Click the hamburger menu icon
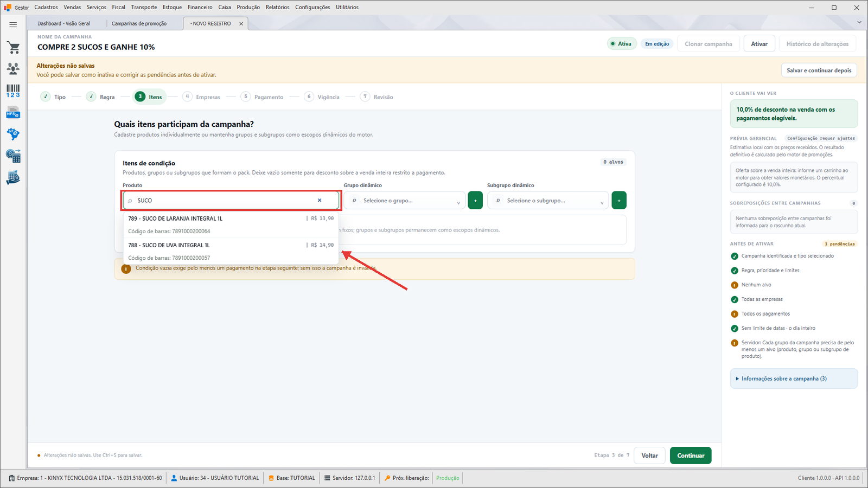The height and width of the screenshot is (488, 868). click(x=13, y=24)
